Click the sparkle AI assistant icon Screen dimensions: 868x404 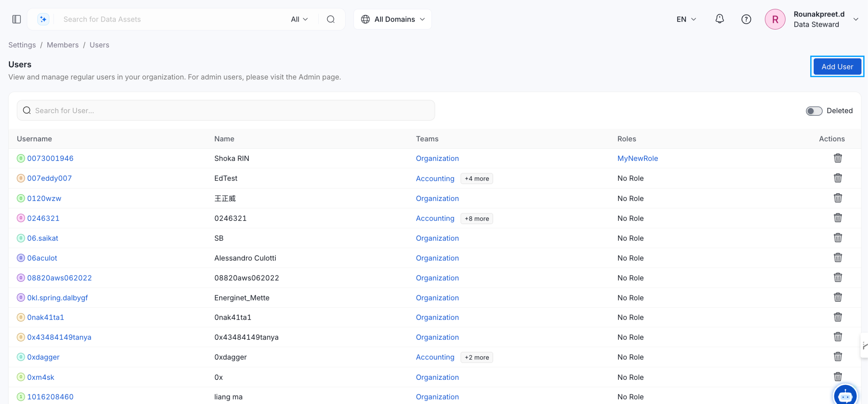43,19
